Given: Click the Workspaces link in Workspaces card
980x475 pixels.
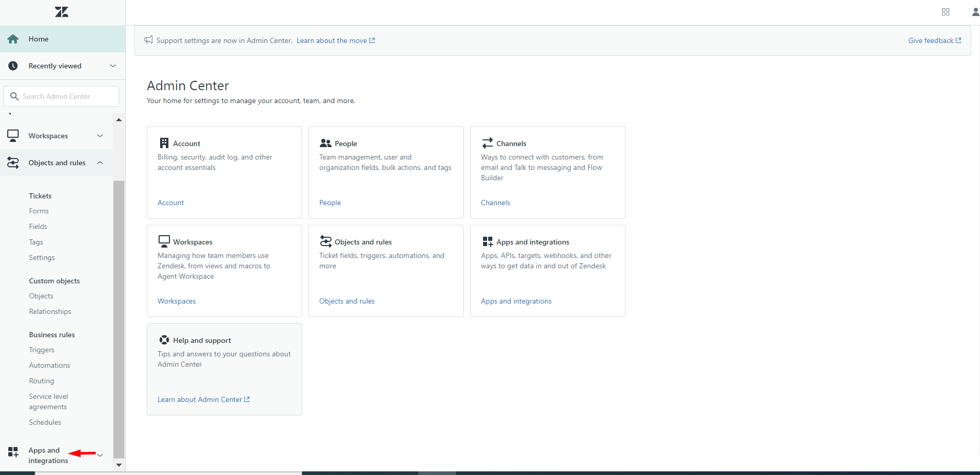Looking at the screenshot, I should (x=177, y=301).
